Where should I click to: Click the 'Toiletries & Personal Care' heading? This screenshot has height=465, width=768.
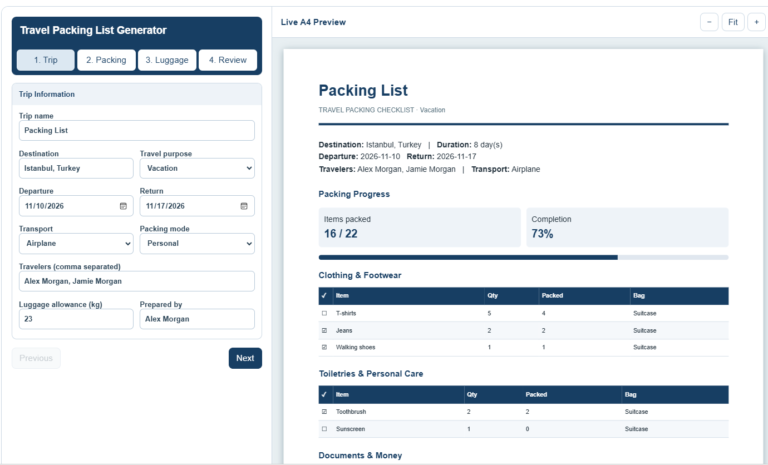[371, 374]
